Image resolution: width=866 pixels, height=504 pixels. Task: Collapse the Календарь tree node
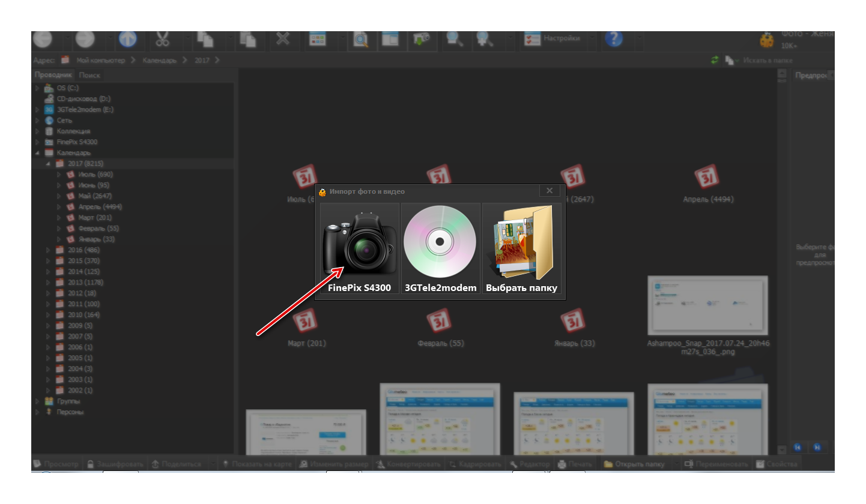tap(37, 153)
